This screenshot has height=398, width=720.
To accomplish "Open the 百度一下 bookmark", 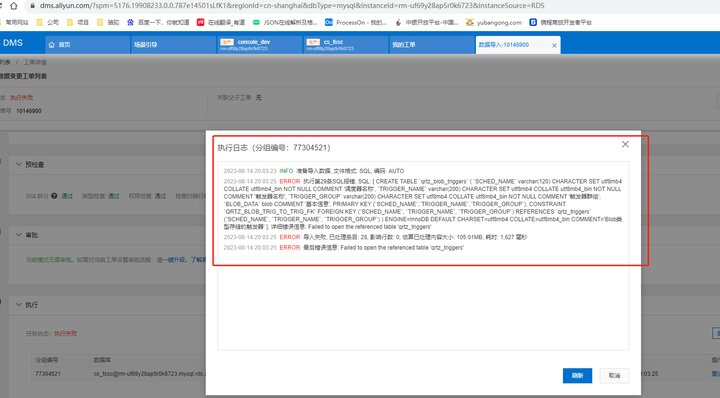I will (158, 22).
